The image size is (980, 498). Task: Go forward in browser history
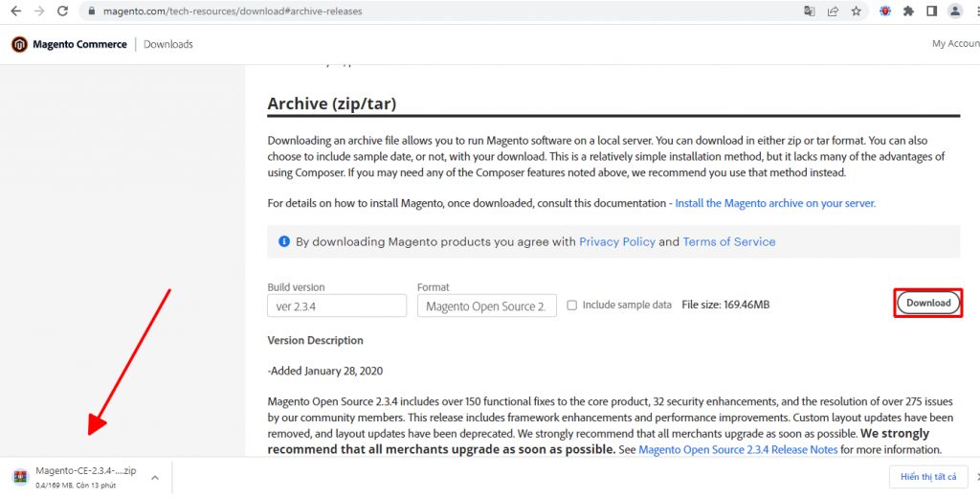pyautogui.click(x=38, y=11)
